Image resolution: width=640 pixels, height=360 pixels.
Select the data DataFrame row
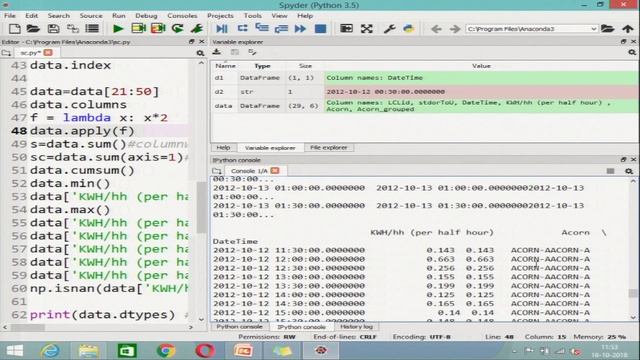tap(425, 106)
